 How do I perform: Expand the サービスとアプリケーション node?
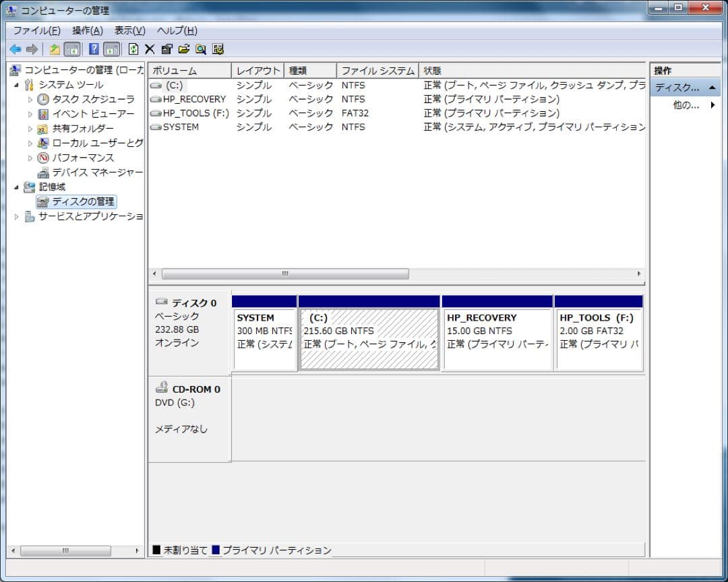[x=16, y=216]
